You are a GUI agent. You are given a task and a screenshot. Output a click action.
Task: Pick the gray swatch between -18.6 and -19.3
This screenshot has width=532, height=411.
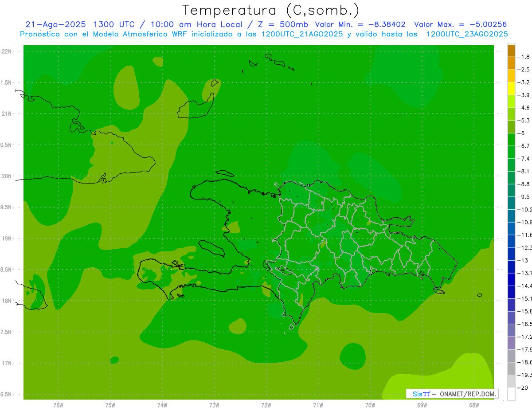tap(511, 368)
